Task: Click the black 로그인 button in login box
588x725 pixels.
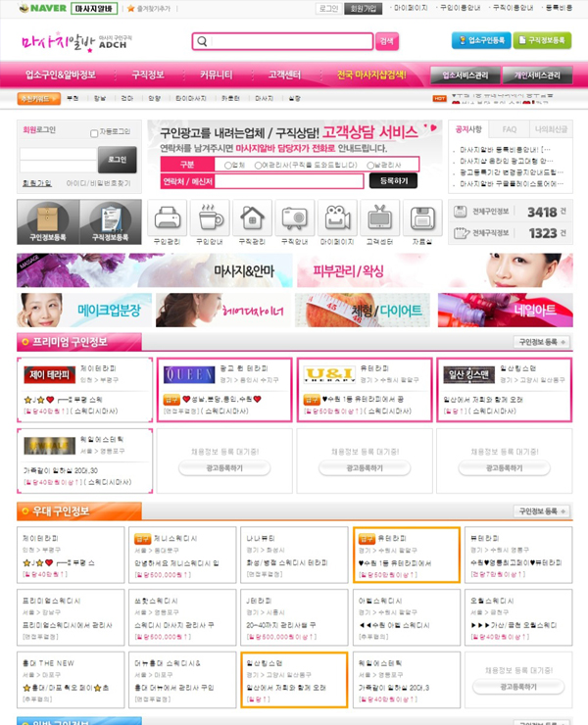Action: [x=117, y=160]
